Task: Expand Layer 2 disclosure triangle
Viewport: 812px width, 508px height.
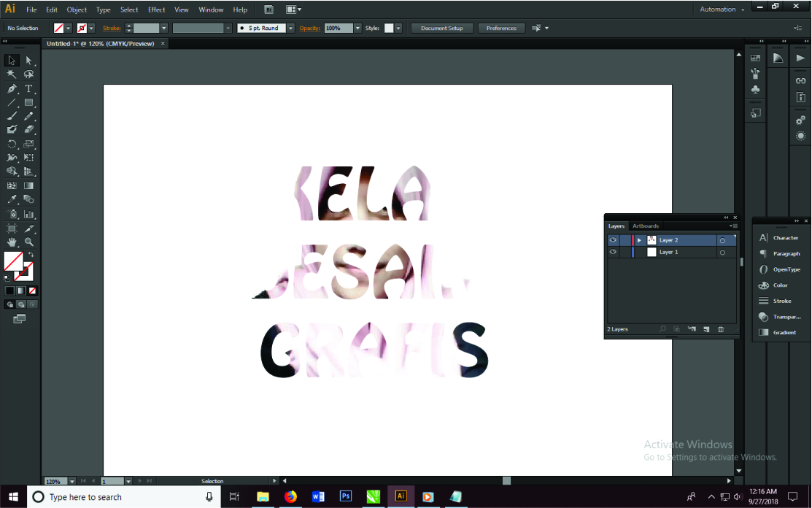Action: [x=639, y=240]
